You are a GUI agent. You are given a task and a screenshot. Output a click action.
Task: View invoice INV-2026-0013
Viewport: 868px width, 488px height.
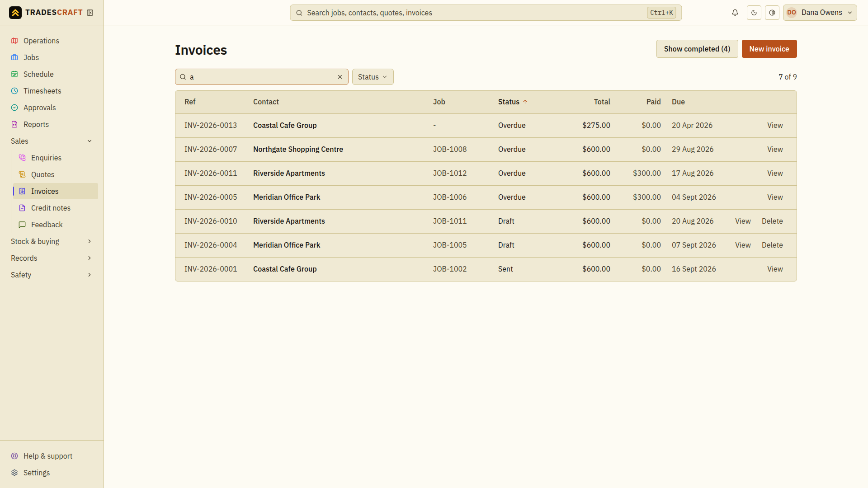click(x=775, y=126)
